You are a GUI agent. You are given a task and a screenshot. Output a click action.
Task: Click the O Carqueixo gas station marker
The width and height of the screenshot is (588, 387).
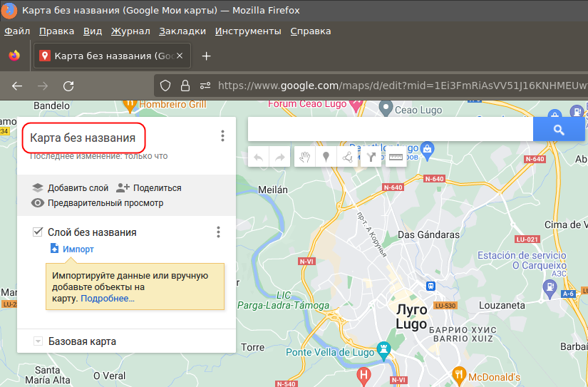[550, 289]
